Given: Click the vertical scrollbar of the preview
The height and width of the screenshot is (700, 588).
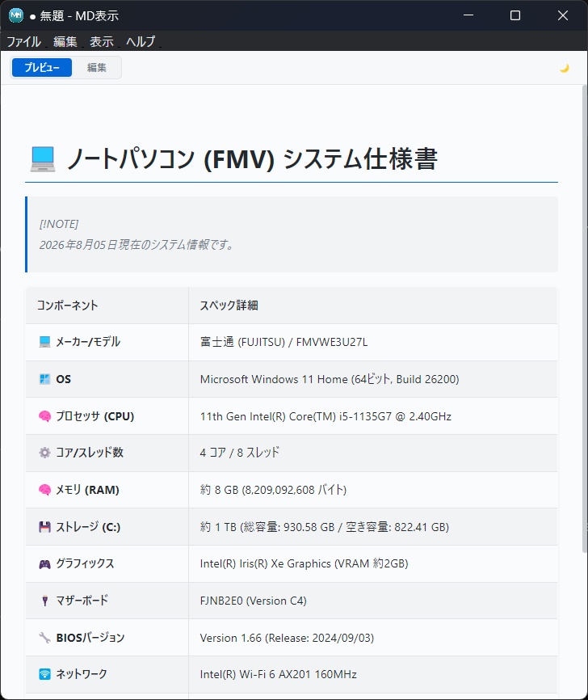Looking at the screenshot, I should tap(585, 319).
